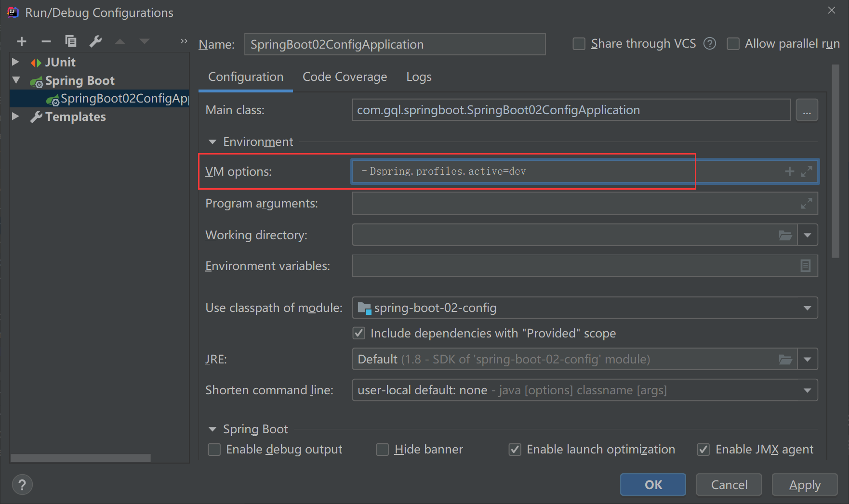
Task: Toggle Include dependencies with Provided scope
Action: click(359, 333)
